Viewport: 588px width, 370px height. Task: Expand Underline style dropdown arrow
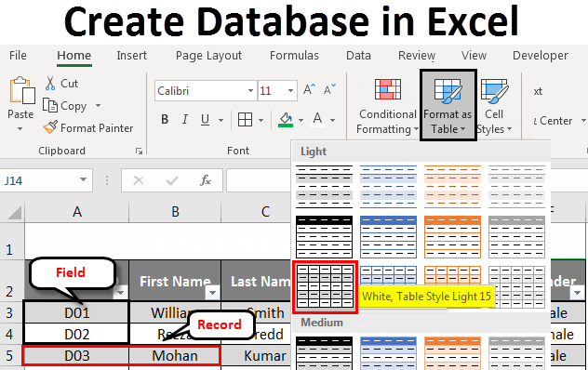220,120
